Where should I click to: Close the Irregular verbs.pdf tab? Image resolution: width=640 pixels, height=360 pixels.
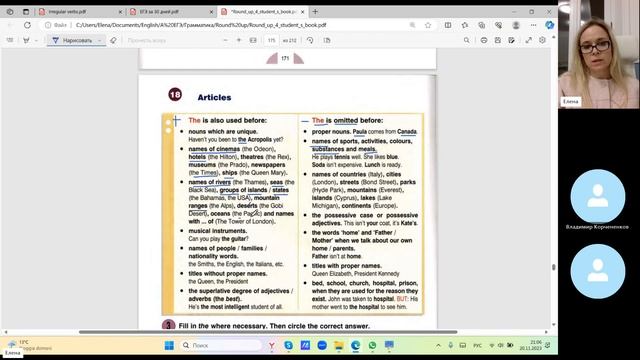tap(120, 12)
